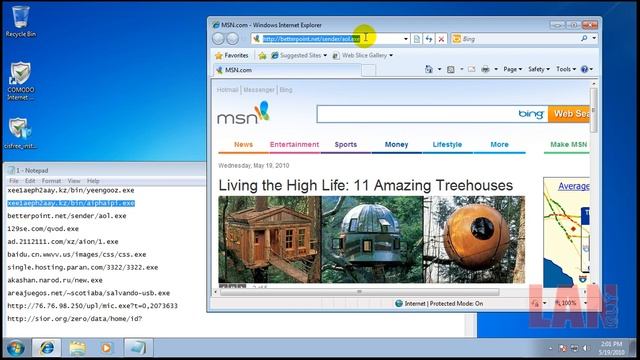
Task: Open the zoom level 100% dropdown arrow
Action: click(x=585, y=303)
